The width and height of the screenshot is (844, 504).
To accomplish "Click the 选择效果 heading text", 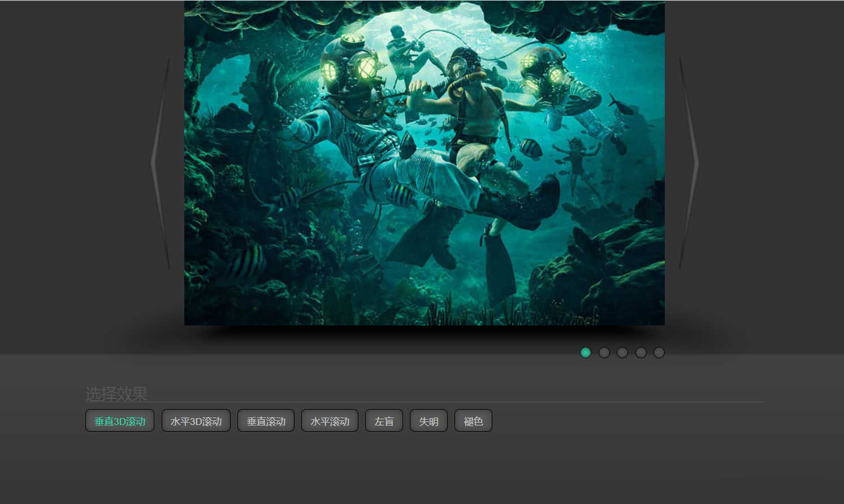I will click(x=116, y=394).
